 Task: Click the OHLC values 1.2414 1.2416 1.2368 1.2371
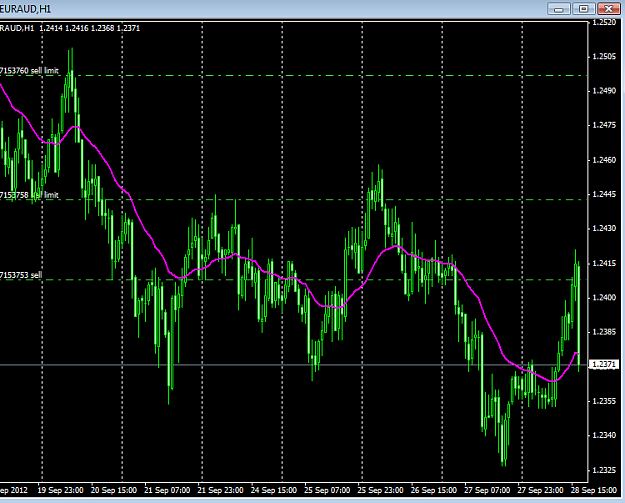tap(90, 28)
